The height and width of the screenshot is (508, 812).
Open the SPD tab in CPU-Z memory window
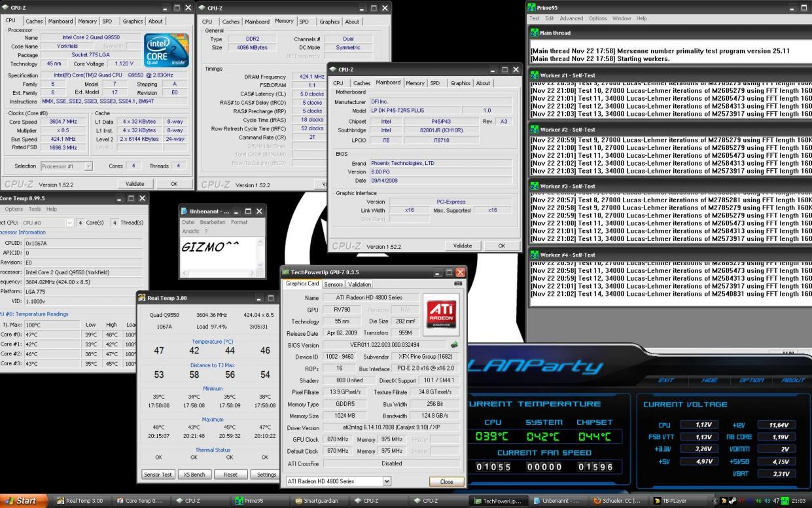(304, 22)
